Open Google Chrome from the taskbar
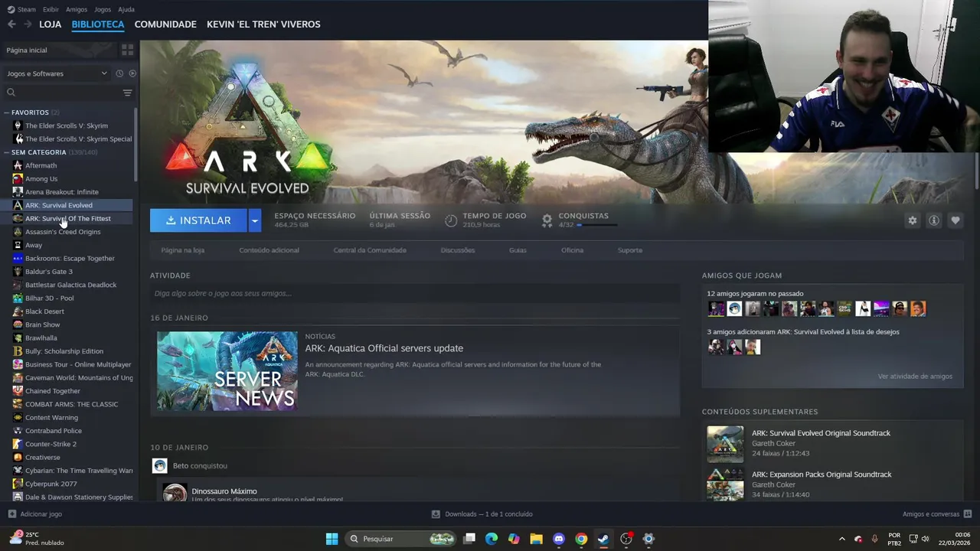This screenshot has height=551, width=980. (581, 539)
